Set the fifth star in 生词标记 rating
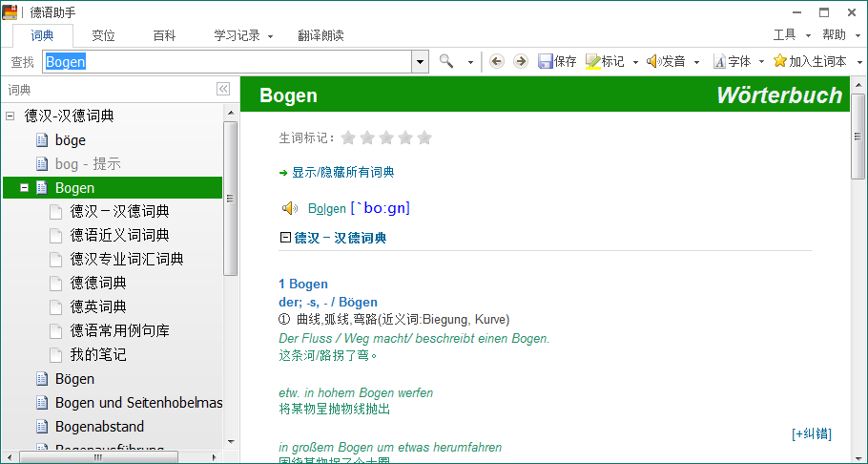This screenshot has width=868, height=464. click(424, 137)
